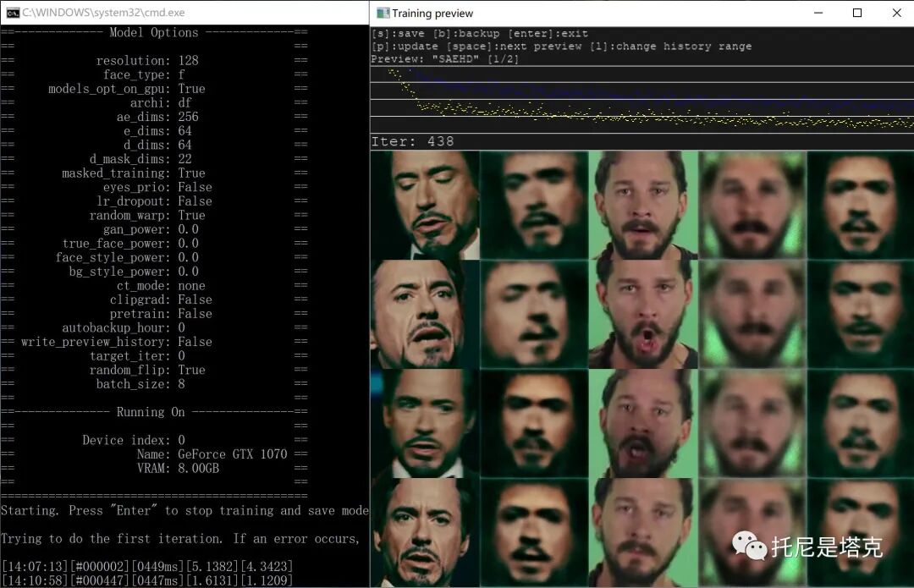
Task: Click the 'Starting. Press "Enter" to stop training' line
Action: [184, 510]
